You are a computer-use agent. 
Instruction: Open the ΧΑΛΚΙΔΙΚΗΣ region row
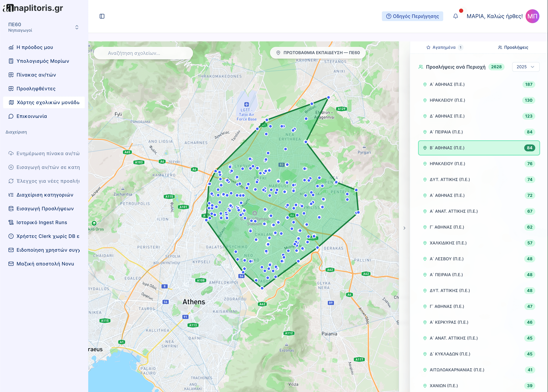[x=479, y=243]
